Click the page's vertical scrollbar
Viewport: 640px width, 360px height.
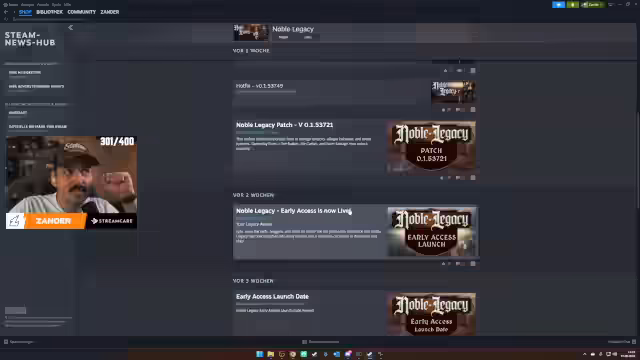click(637, 159)
